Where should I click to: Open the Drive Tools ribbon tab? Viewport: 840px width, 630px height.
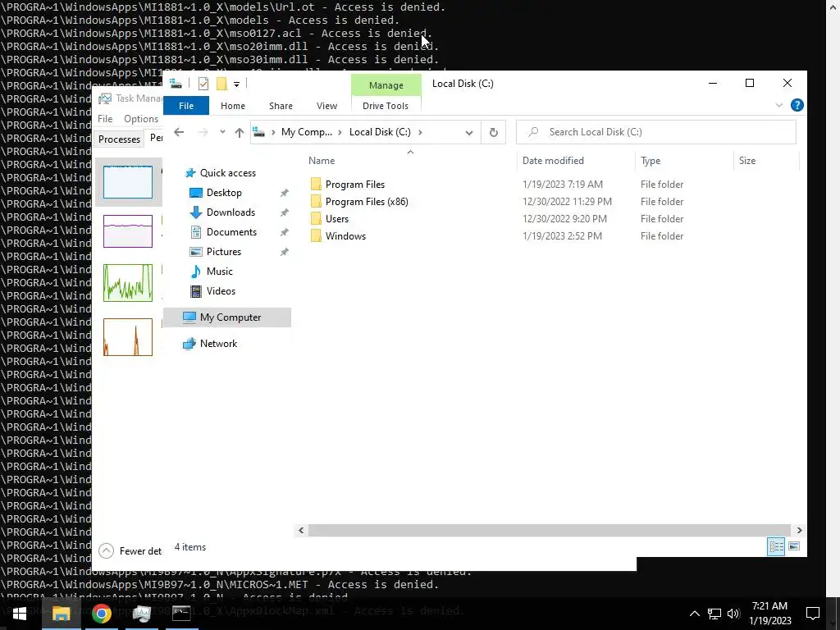(x=386, y=106)
